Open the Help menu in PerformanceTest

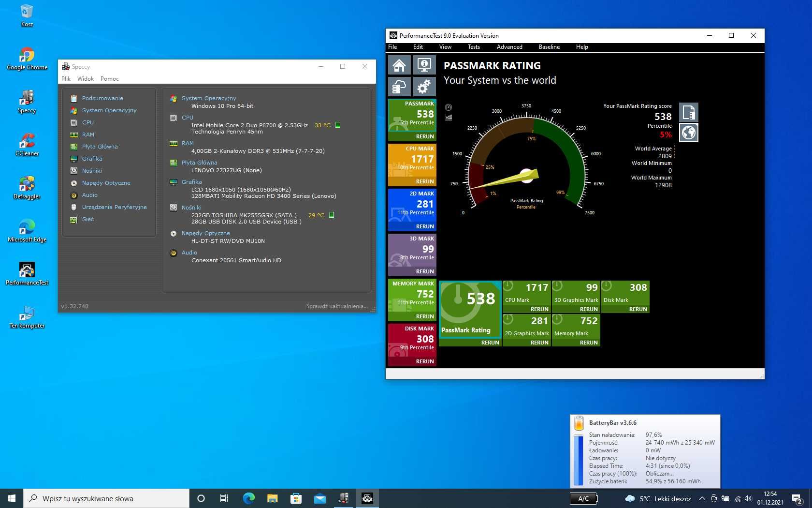coord(582,47)
